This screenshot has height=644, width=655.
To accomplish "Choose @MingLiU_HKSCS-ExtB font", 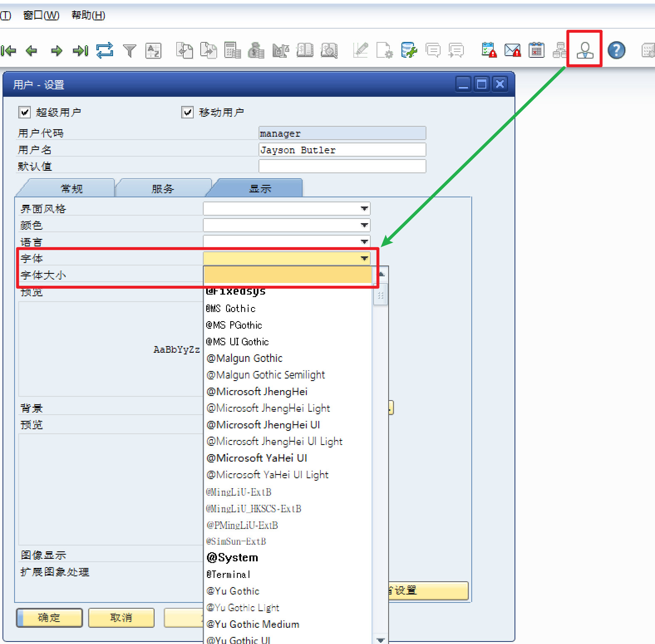I will pyautogui.click(x=287, y=509).
